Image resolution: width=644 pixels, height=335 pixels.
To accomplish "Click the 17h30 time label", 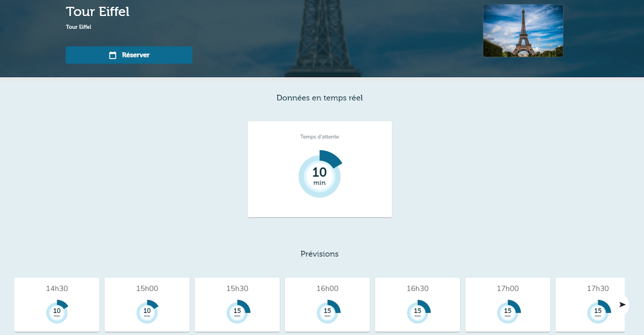I will (598, 288).
